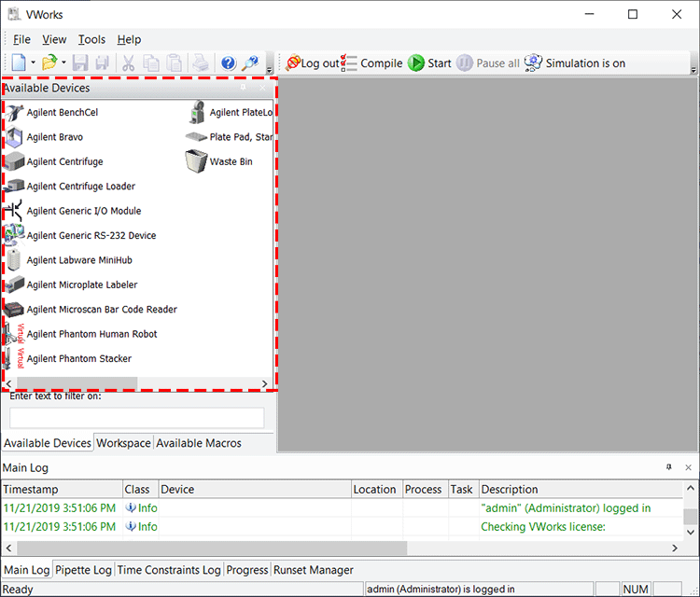The image size is (700, 597).
Task: Click the diagnostics magnifier icon in toolbar
Action: pos(250,62)
